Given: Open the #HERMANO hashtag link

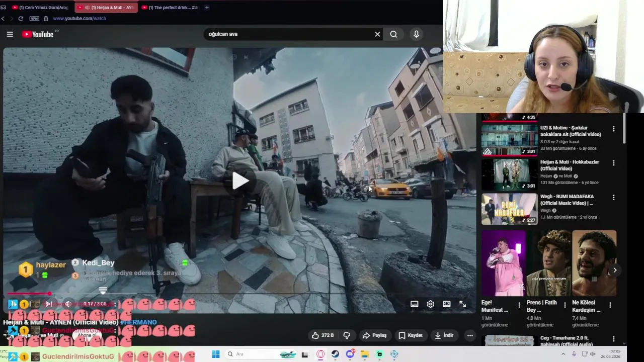Looking at the screenshot, I should tap(138, 322).
